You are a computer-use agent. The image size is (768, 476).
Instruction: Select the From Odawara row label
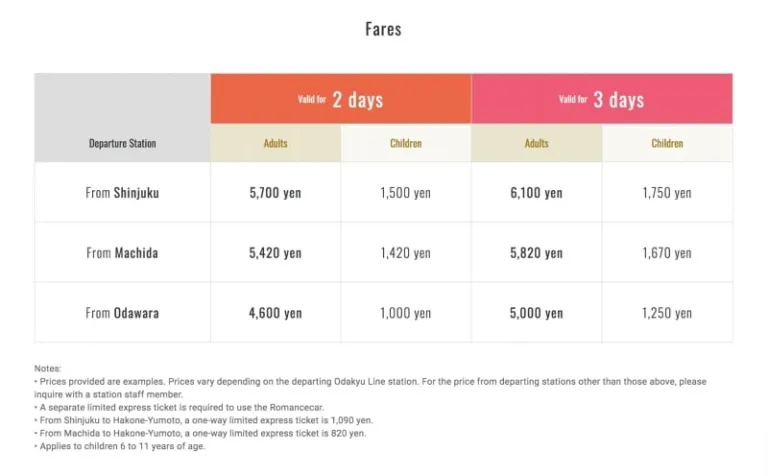pos(122,313)
